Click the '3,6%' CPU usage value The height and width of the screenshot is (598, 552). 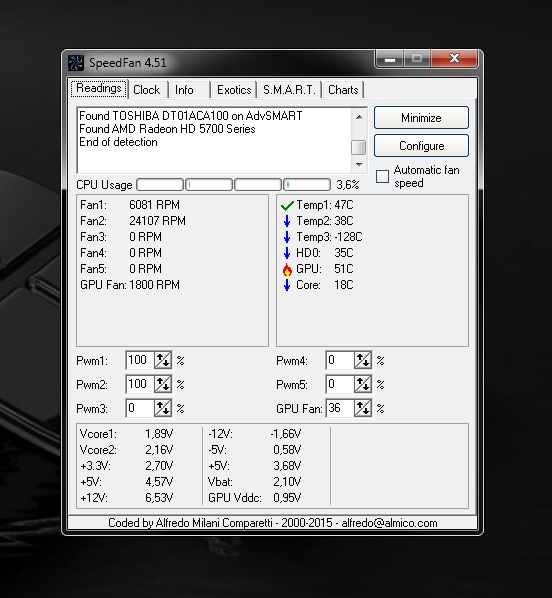coord(348,185)
